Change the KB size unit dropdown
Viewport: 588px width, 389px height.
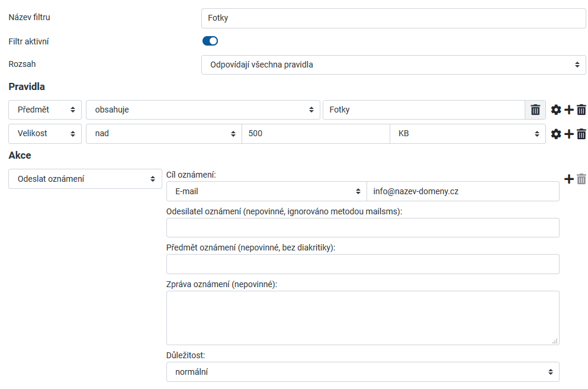pos(467,134)
